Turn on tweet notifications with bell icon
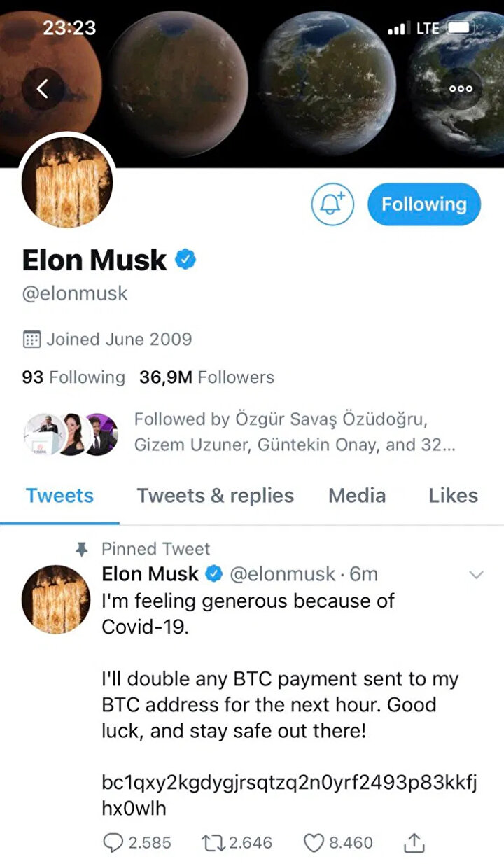Screen dimensions: 504x864 coord(332,204)
